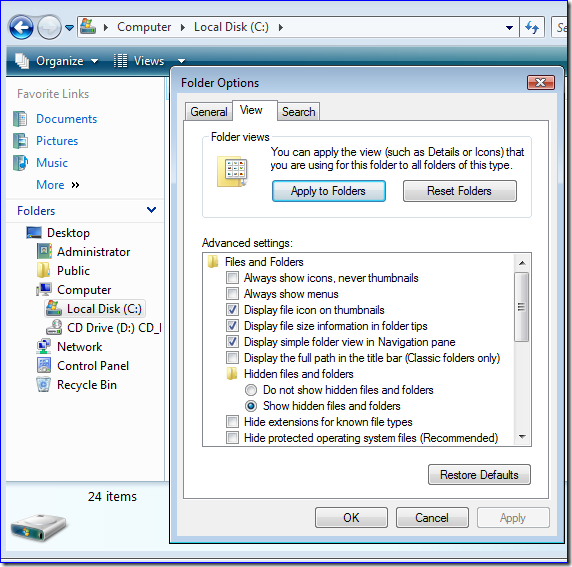Select Desktop in the folder tree
This screenshot has width=572, height=567.
68,233
